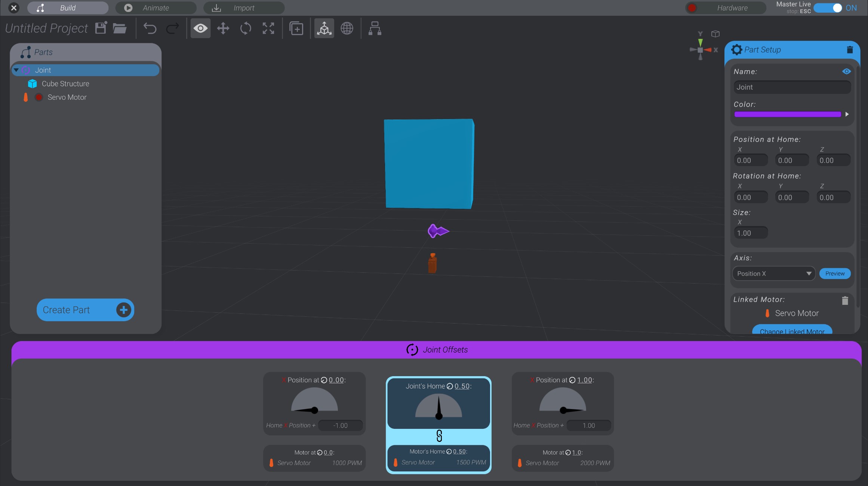
Task: Expand the Color picker arrow
Action: (847, 114)
